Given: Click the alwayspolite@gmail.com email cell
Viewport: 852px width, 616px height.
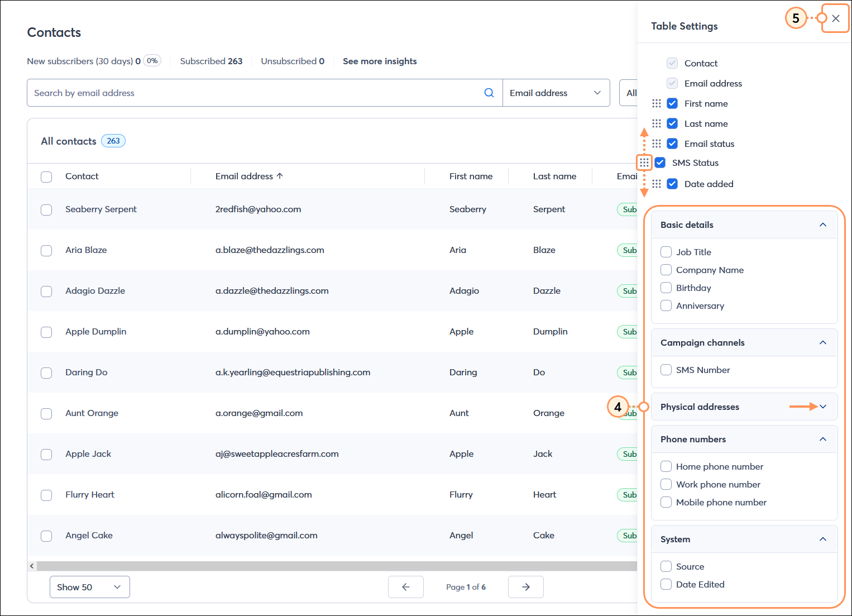Looking at the screenshot, I should pos(266,535).
